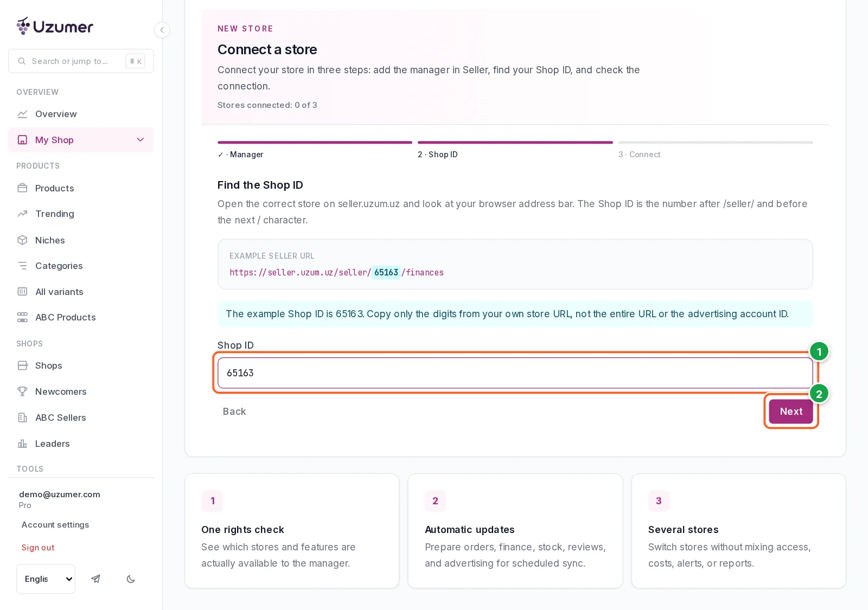This screenshot has width=868, height=610.
Task: Select the Leaders sidebar entry
Action: 81,444
